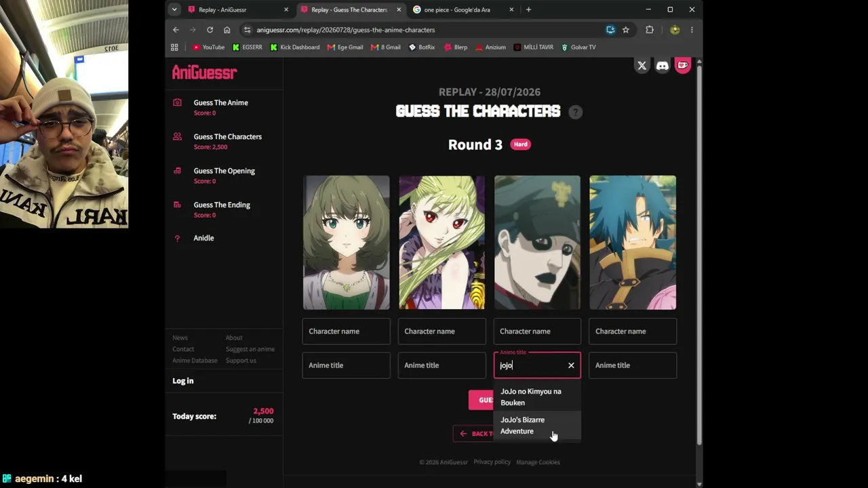Switch to the 'Replay - AniGuessr' tab
This screenshot has height=488, width=868.
pyautogui.click(x=239, y=9)
